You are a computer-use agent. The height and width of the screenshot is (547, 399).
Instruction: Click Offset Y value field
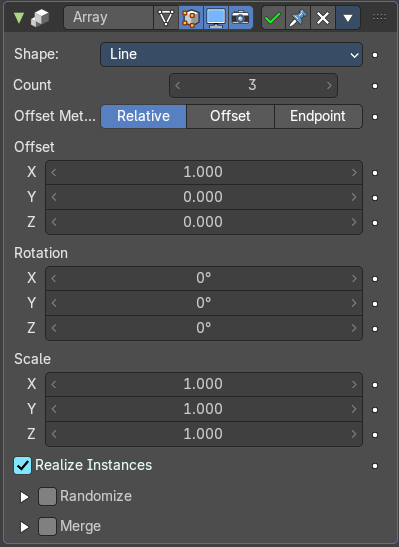coord(204,197)
